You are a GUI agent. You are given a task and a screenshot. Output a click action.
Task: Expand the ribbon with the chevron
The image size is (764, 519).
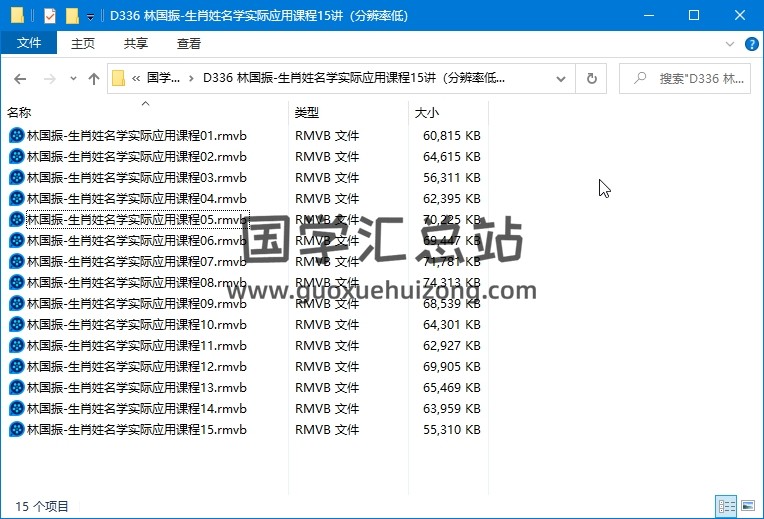point(731,43)
